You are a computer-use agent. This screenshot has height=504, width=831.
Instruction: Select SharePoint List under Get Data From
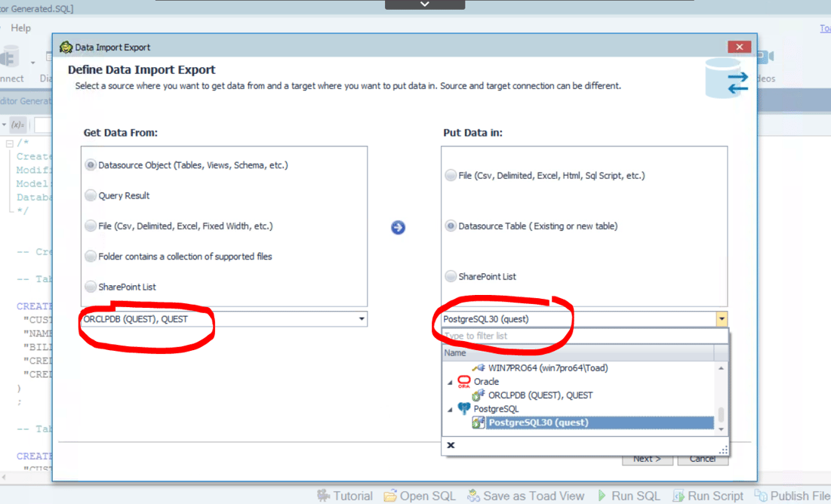(x=91, y=287)
